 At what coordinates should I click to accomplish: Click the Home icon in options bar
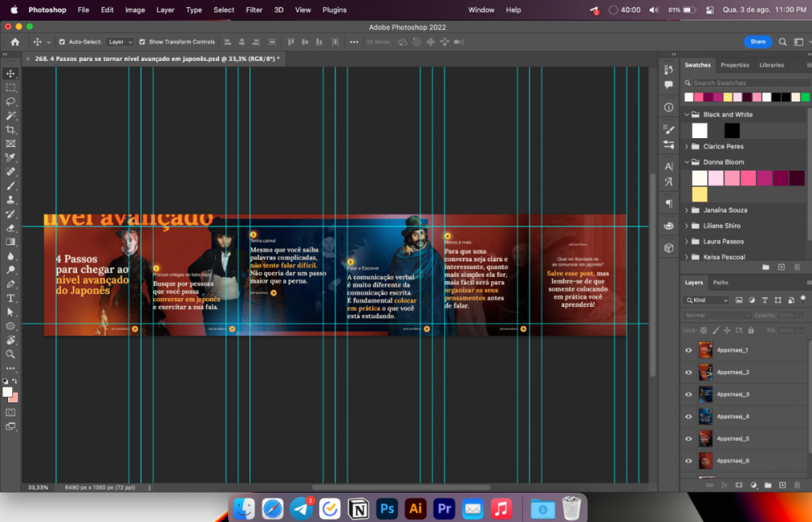coord(15,41)
